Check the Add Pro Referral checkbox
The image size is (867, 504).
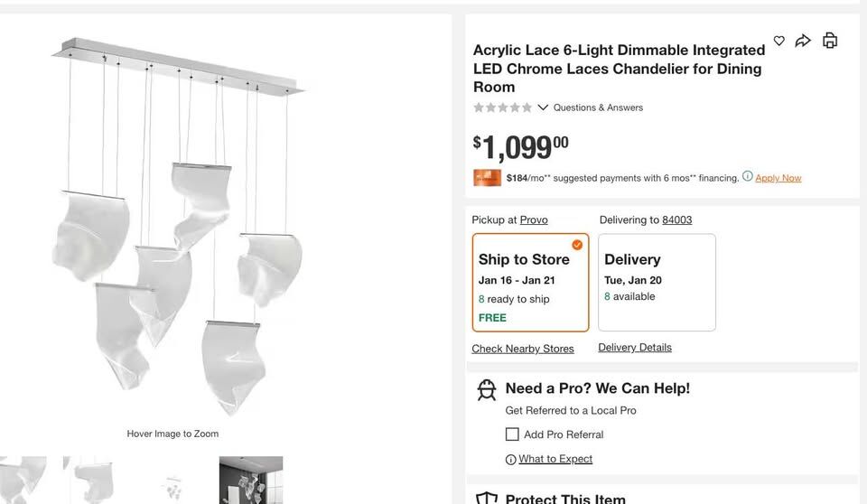pyautogui.click(x=512, y=434)
